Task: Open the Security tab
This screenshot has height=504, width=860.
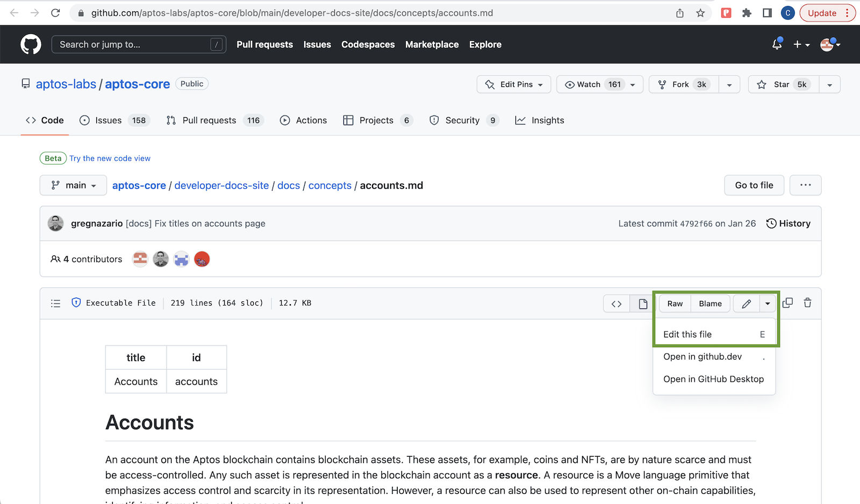Action: click(464, 120)
